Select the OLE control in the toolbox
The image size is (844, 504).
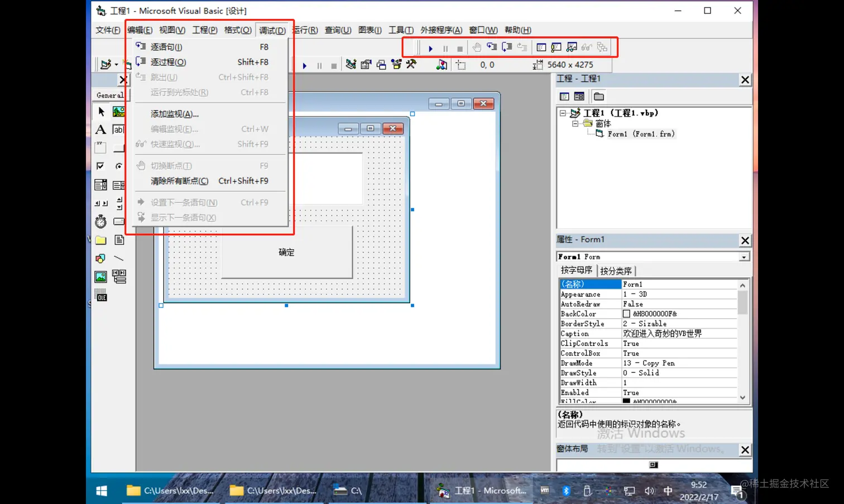(x=101, y=295)
